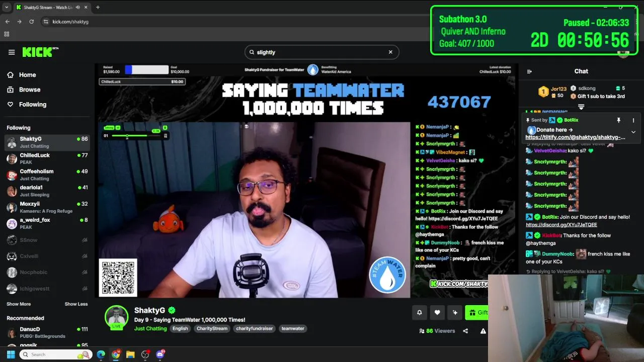Screen dimensions: 644x362
Task: Click ShaktyG streamer avatar with LIVE badge
Action: [x=116, y=317]
